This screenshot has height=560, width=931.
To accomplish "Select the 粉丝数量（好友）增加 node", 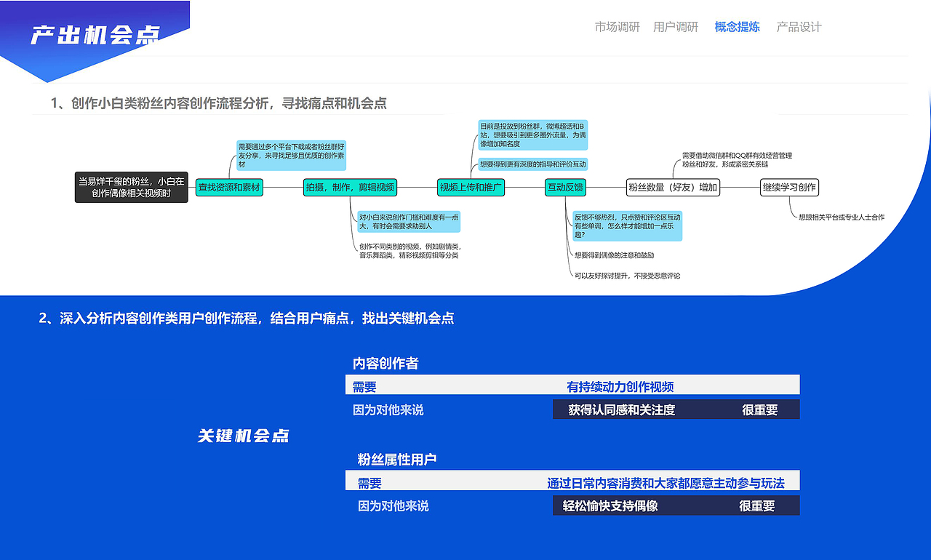I will click(673, 187).
